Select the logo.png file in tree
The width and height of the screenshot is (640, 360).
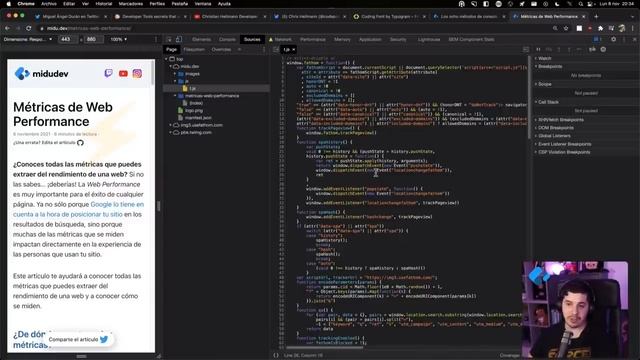pos(194,111)
